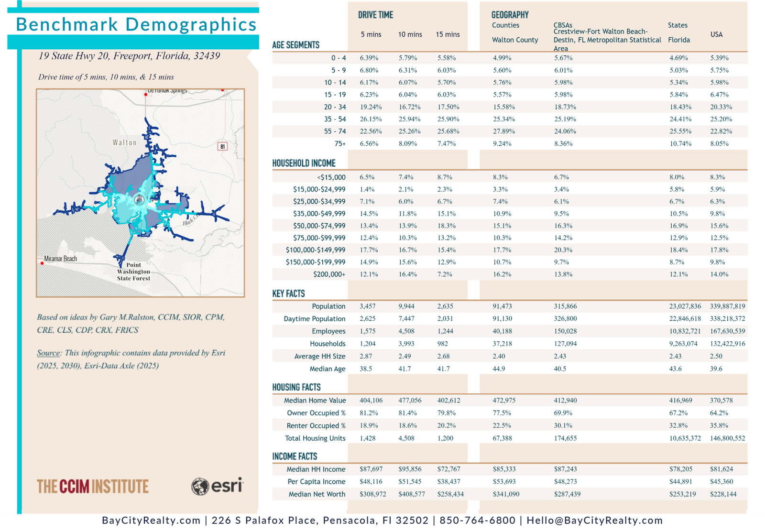
Task: Click the 20.33% USA age value
Action: click(x=721, y=107)
